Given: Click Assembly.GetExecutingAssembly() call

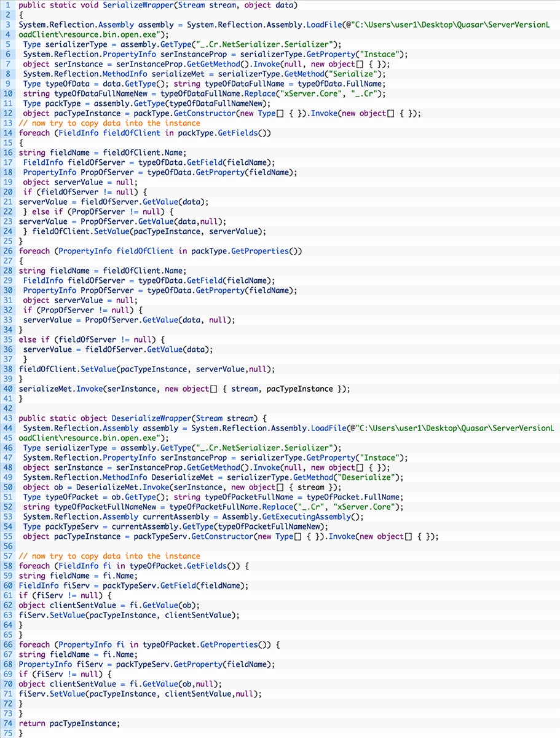Looking at the screenshot, I should [293, 517].
